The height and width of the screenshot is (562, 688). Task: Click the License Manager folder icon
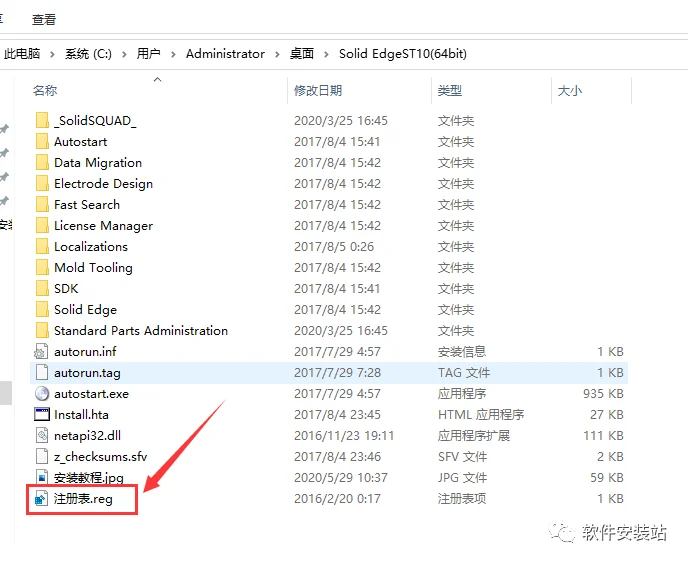[42, 226]
